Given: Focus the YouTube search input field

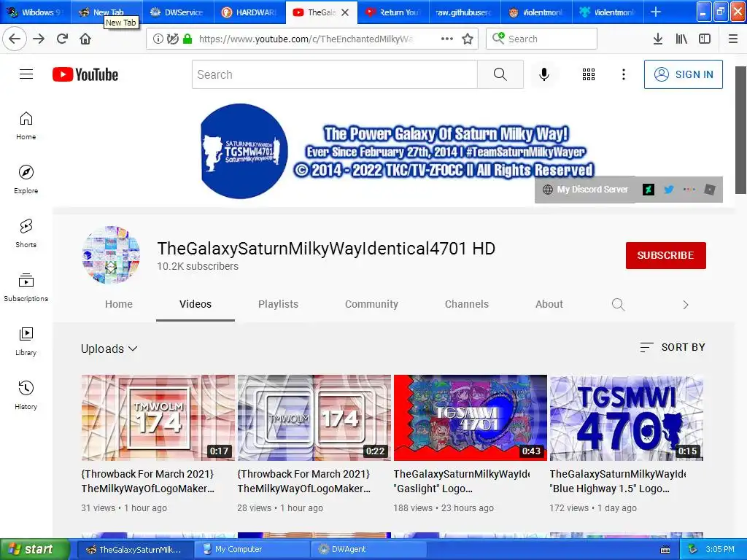Looking at the screenshot, I should (334, 74).
